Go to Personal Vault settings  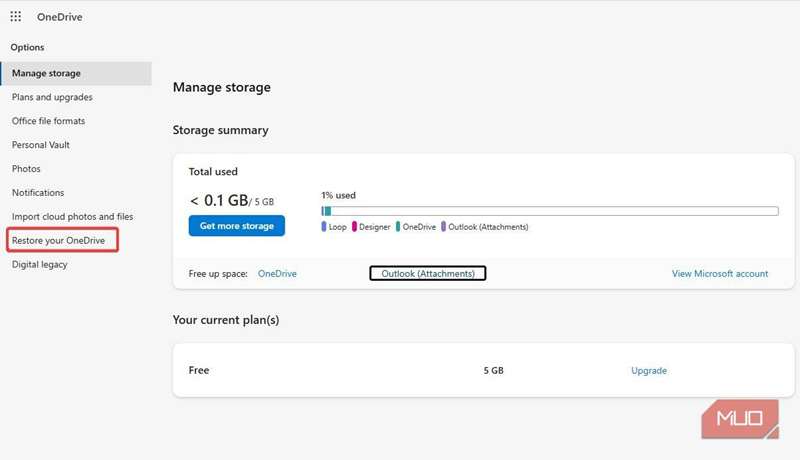(41, 145)
